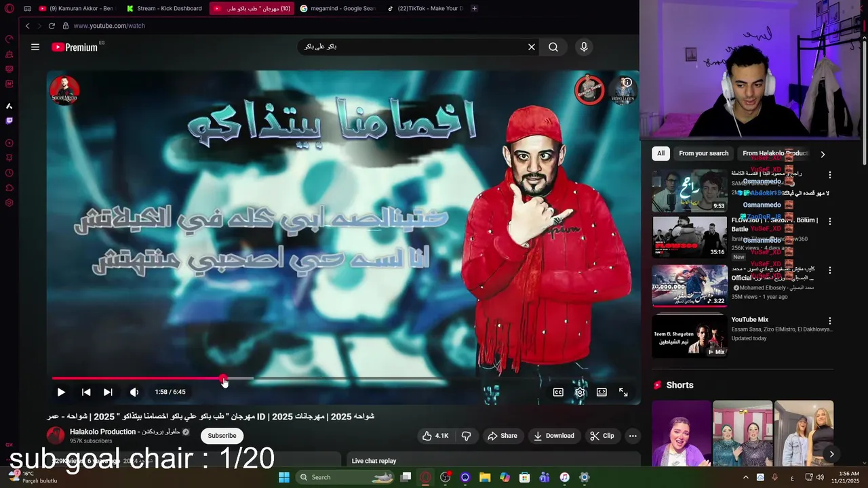Show hidden system tray icons
Image resolution: width=868 pixels, height=488 pixels.
coord(745,477)
